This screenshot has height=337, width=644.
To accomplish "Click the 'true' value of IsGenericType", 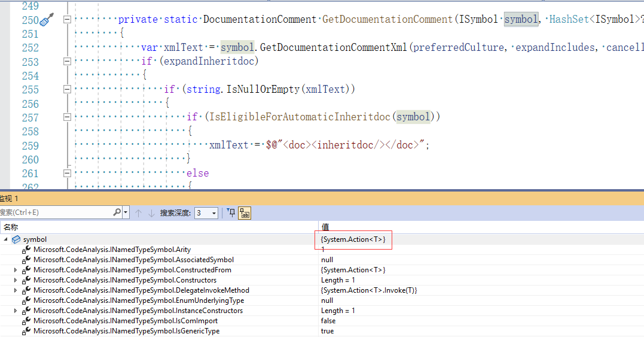I will coord(327,331).
